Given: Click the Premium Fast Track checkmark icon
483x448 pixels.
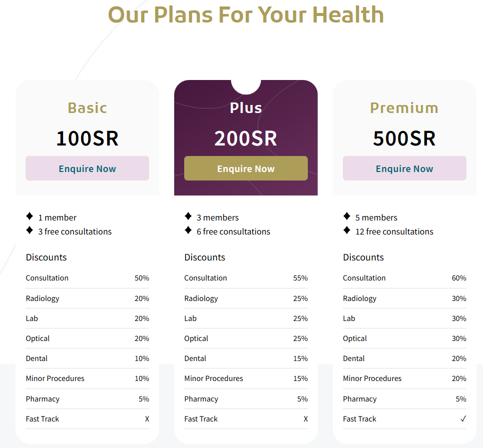Looking at the screenshot, I should coord(463,419).
